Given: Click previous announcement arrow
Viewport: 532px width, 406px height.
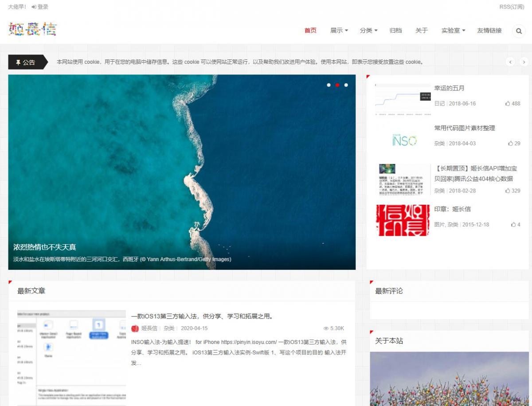Looking at the screenshot, I should [x=511, y=62].
